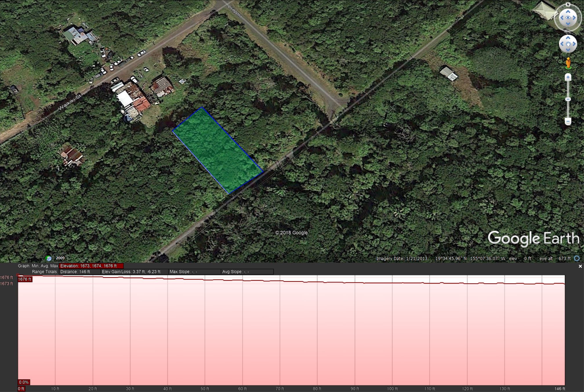Click the right rotation arrow on the Look control

pyautogui.click(x=574, y=17)
